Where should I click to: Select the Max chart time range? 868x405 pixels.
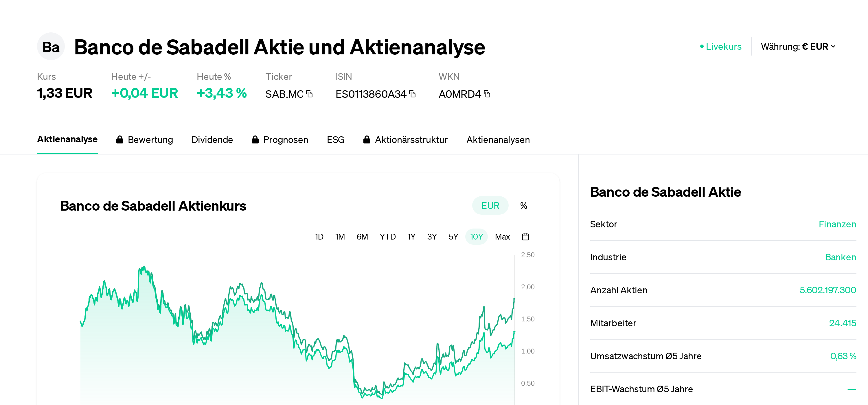point(502,237)
